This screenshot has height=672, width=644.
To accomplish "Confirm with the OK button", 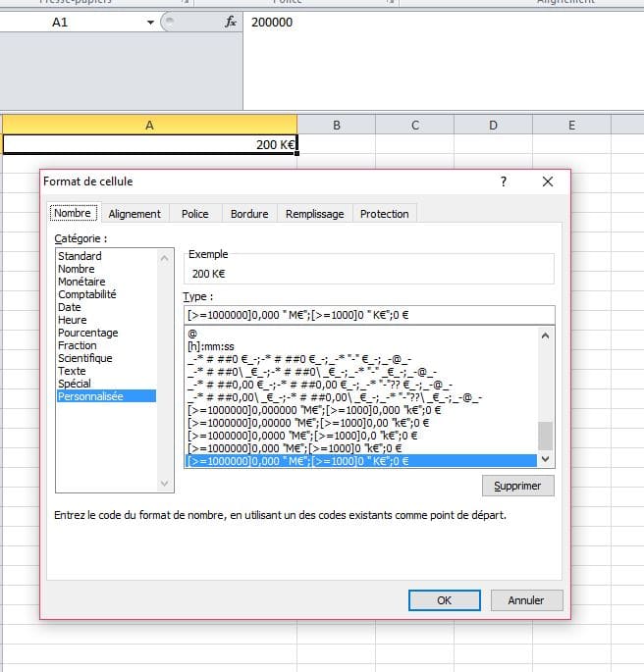I will click(x=444, y=599).
